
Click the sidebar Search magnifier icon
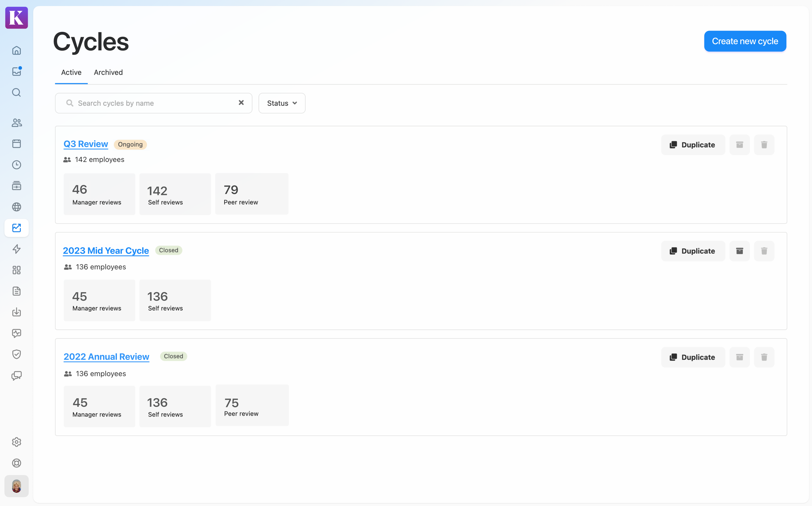click(x=16, y=93)
